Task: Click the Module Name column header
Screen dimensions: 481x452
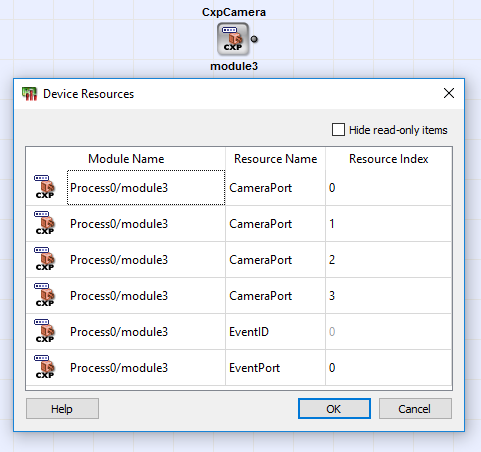Action: (x=126, y=159)
